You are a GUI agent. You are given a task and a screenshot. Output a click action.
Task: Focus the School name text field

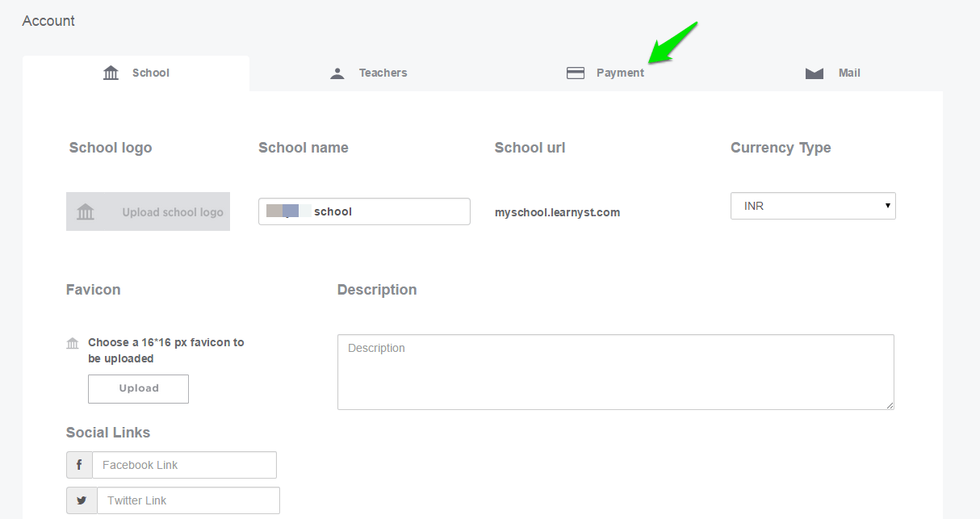pyautogui.click(x=364, y=211)
